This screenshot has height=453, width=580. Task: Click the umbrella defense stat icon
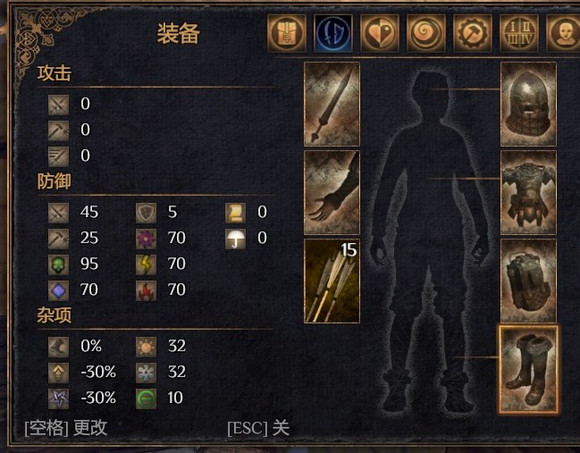[235, 239]
